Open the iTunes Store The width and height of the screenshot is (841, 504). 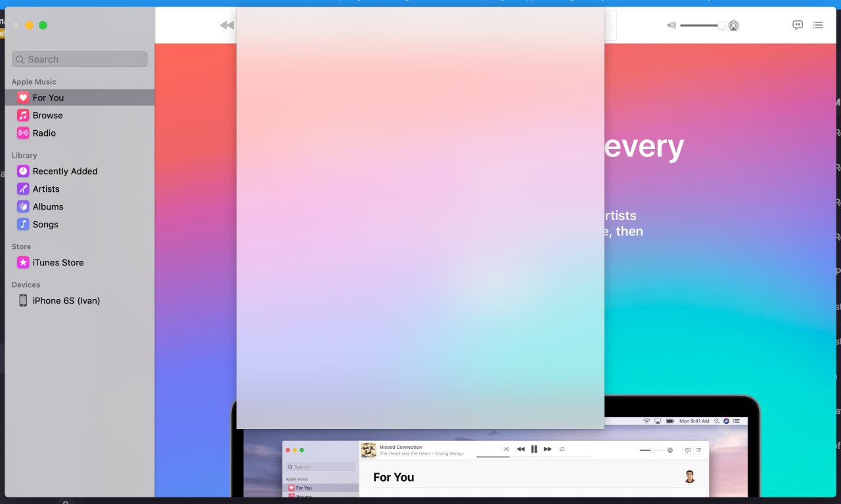[x=80, y=262]
